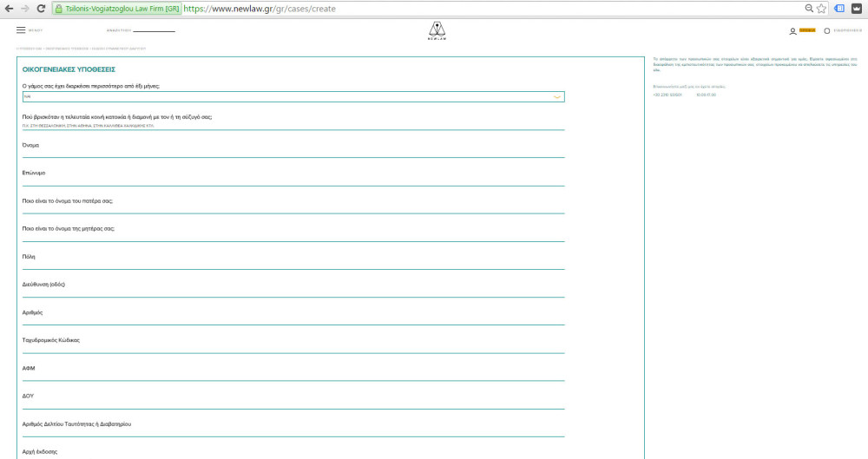Click the browser reload icon

pos(40,8)
